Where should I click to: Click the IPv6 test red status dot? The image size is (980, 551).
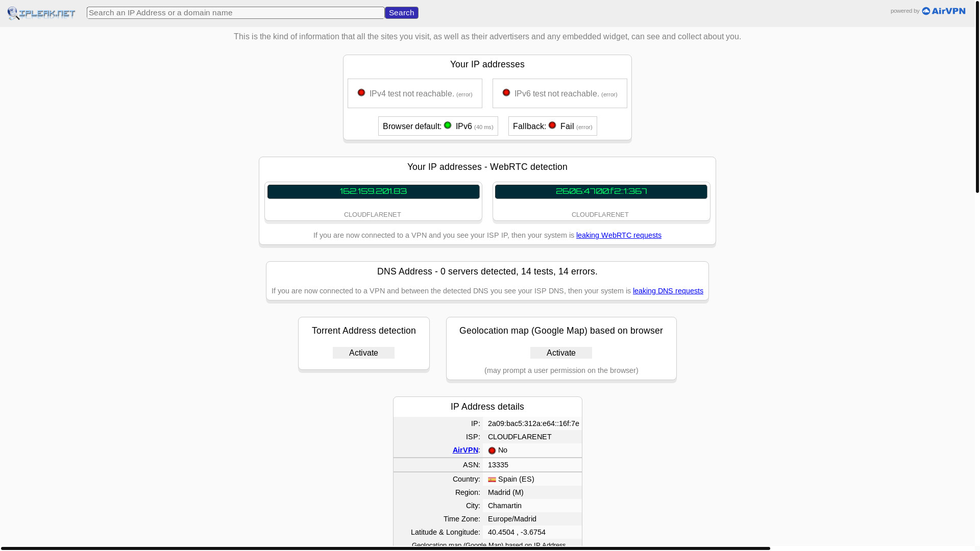coord(506,93)
